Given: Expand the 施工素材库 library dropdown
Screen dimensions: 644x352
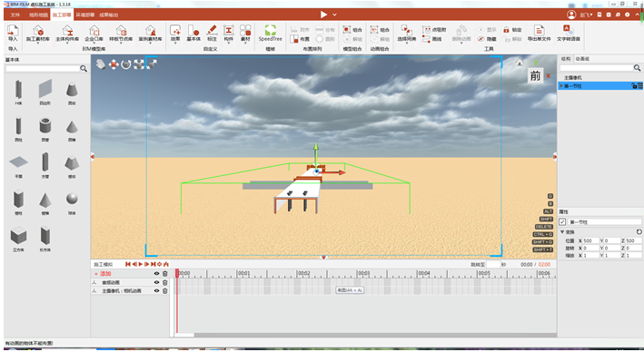Looking at the screenshot, I should click(x=38, y=43).
